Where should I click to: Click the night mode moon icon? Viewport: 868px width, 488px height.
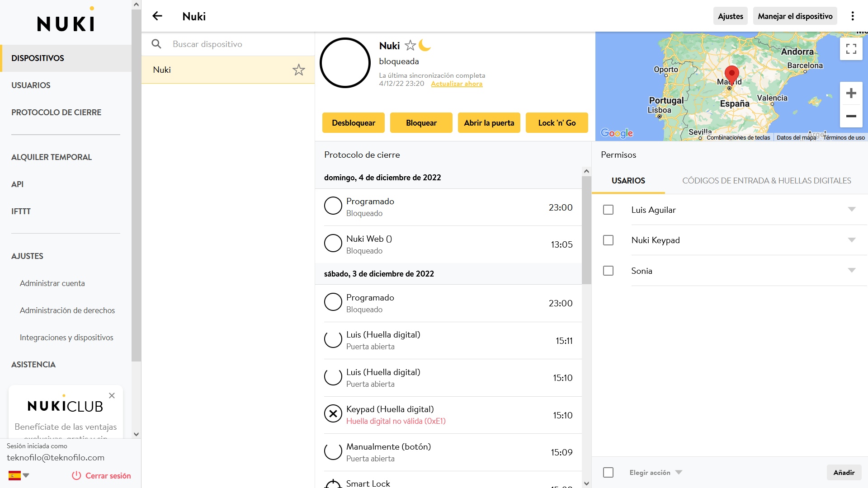tap(425, 45)
